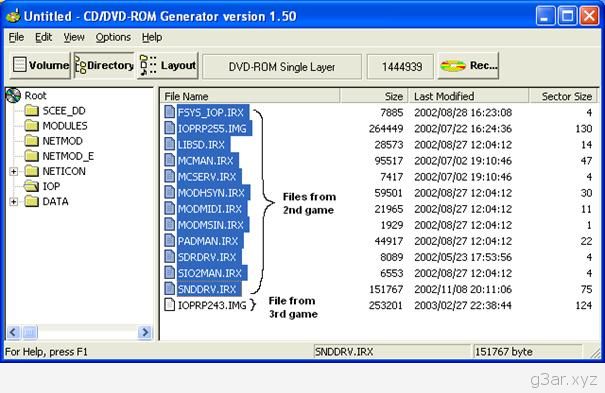Open the Edit menu

43,37
